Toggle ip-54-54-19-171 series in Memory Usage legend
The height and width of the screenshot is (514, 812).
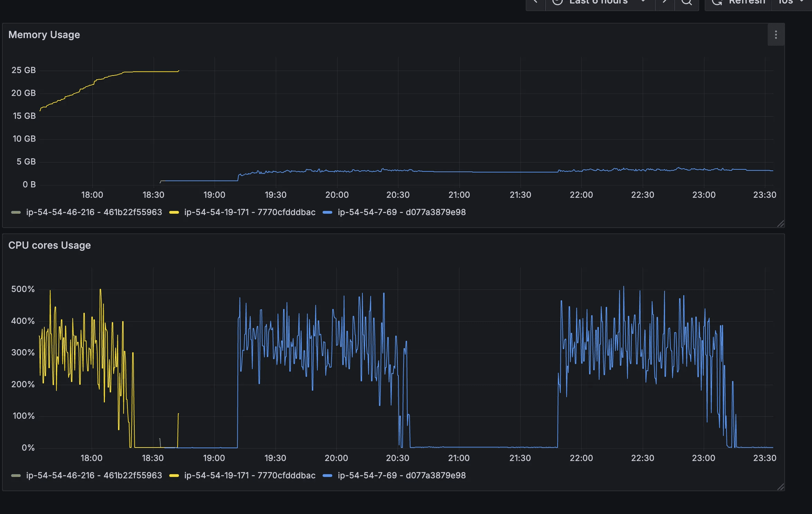[x=250, y=212]
